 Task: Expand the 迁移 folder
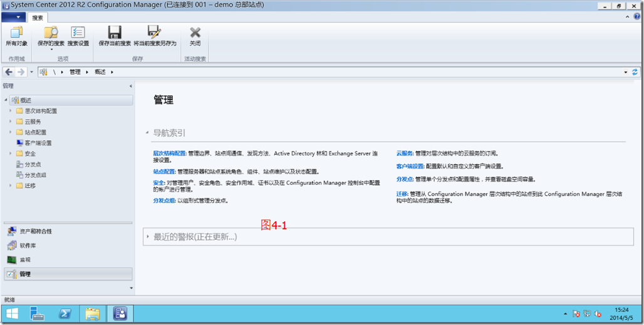pos(10,185)
